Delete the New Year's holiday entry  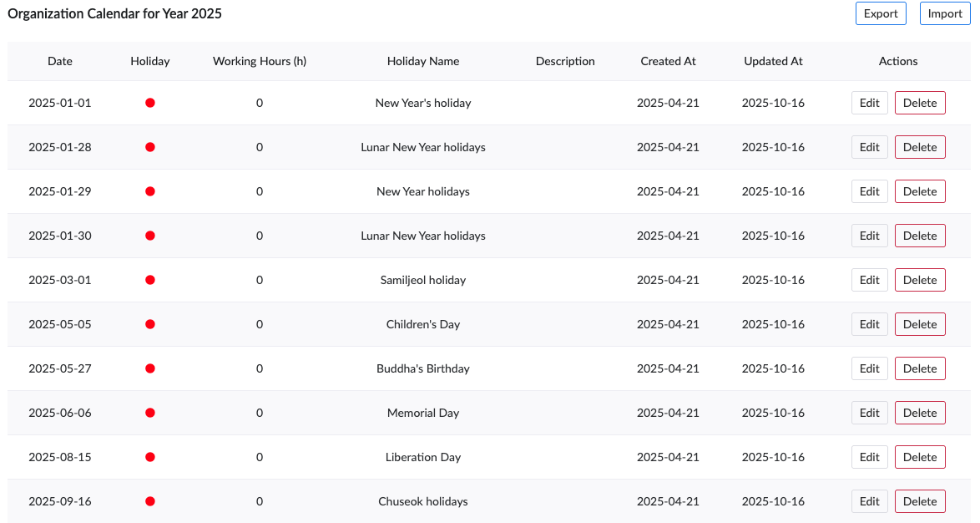[920, 103]
